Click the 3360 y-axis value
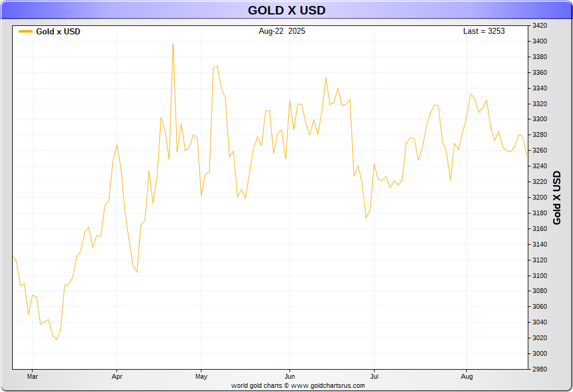 539,73
